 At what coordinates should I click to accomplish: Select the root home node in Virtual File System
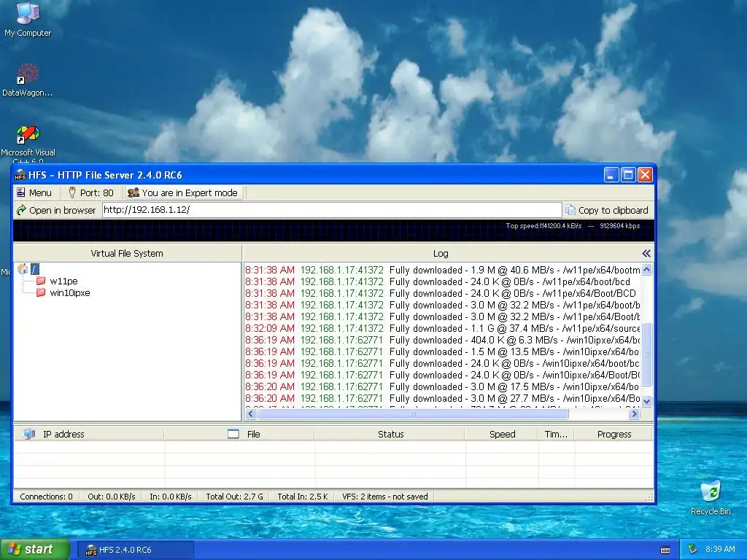35,269
